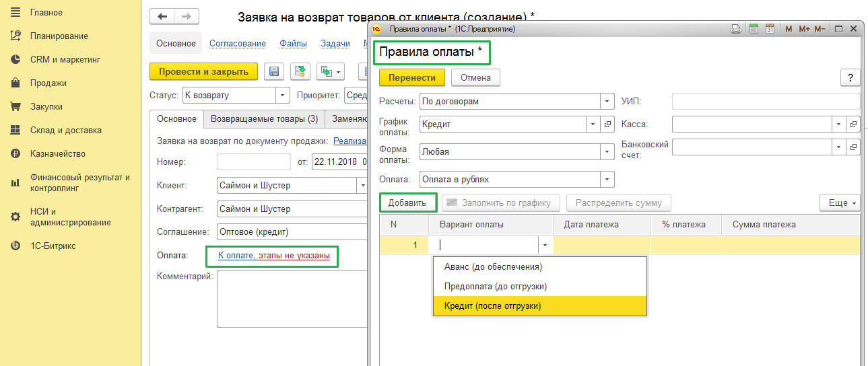The height and width of the screenshot is (366, 868).
Task: Click open button beside График оплаты field
Action: pyautogui.click(x=607, y=124)
